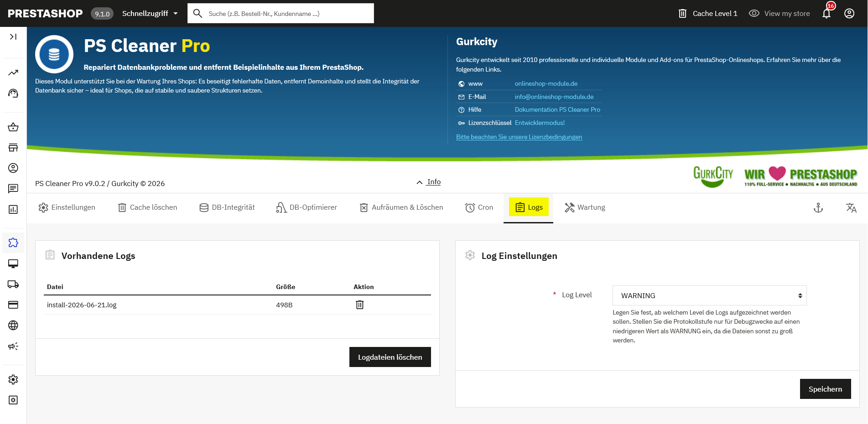Open the DB-Optimierer tab
Image resolution: width=868 pixels, height=424 pixels.
click(x=307, y=207)
